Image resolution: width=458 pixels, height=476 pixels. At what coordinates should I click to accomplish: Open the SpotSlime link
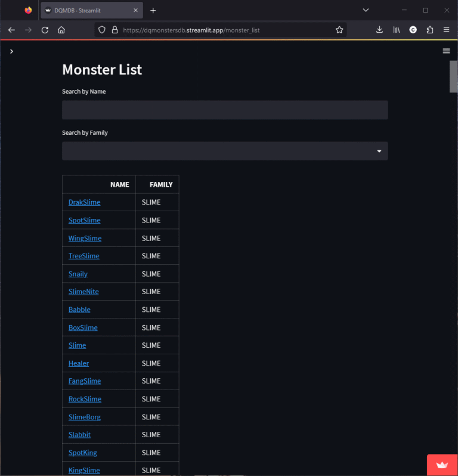click(84, 220)
